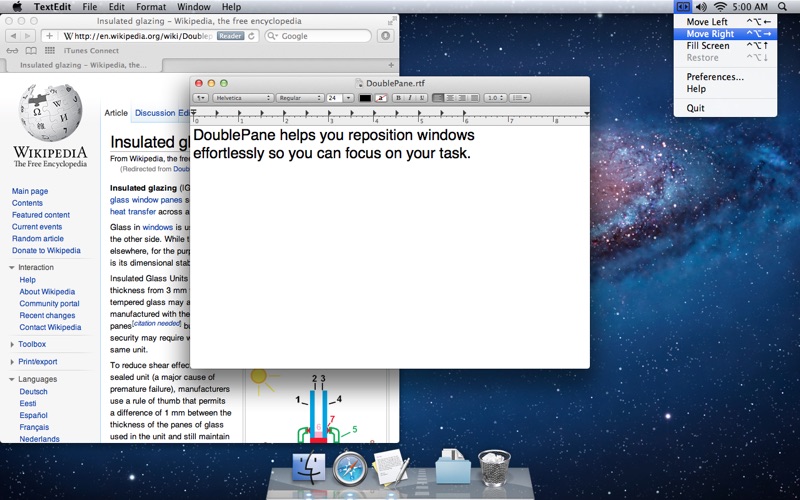
Task: Quit DoublePane from its menu
Action: [725, 108]
